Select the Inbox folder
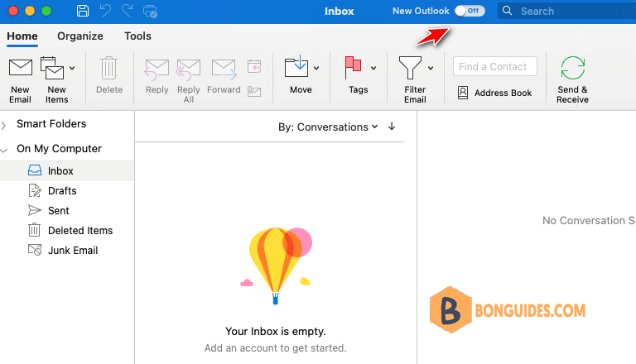The image size is (636, 364). click(67, 170)
